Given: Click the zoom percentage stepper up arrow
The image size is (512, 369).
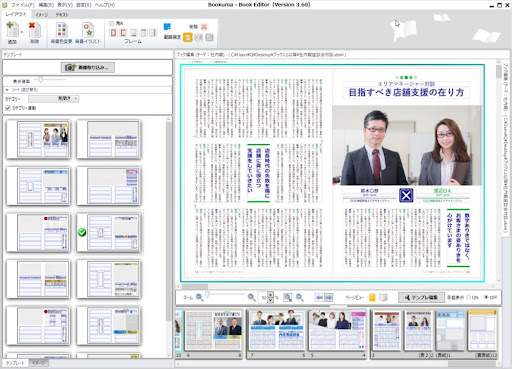Looking at the screenshot, I should pos(270,294).
